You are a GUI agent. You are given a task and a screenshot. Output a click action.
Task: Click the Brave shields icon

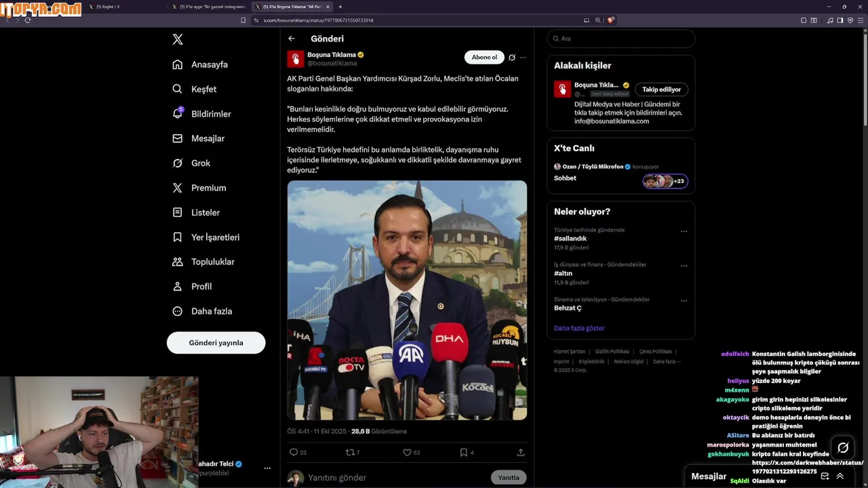click(x=610, y=20)
